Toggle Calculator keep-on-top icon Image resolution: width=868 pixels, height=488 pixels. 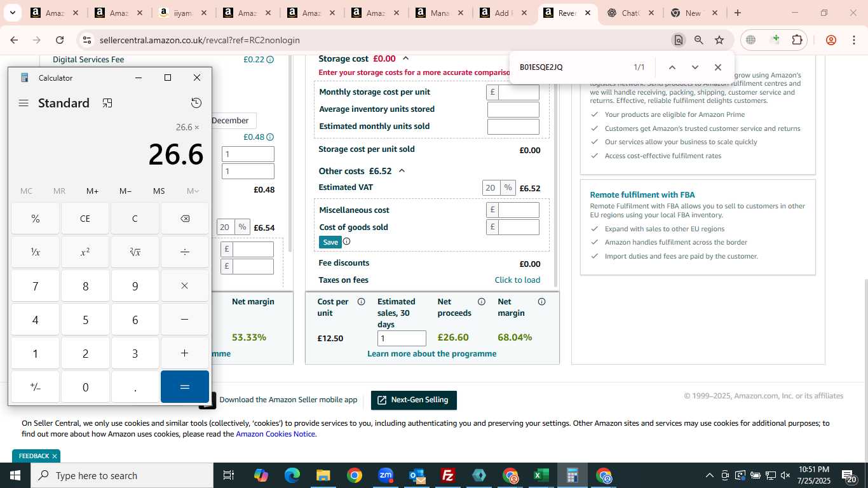[x=107, y=103]
